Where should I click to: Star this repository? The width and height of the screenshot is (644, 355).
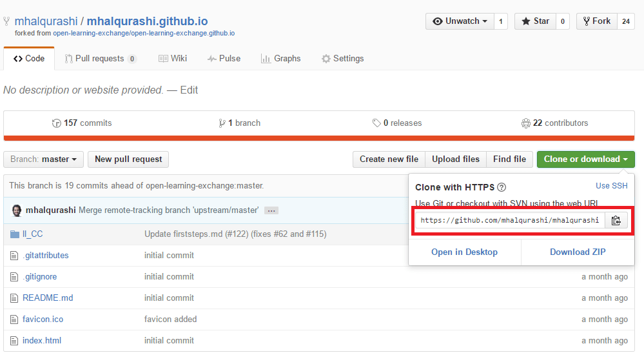click(x=535, y=21)
